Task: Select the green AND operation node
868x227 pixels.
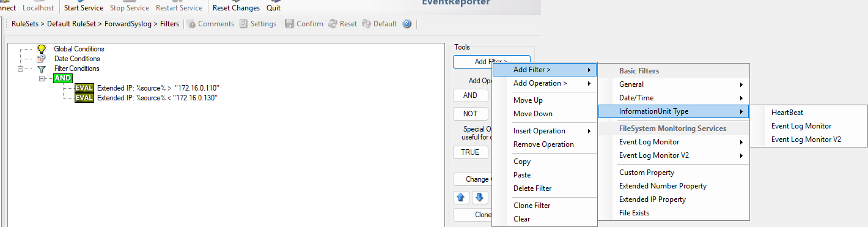Action: tap(63, 78)
